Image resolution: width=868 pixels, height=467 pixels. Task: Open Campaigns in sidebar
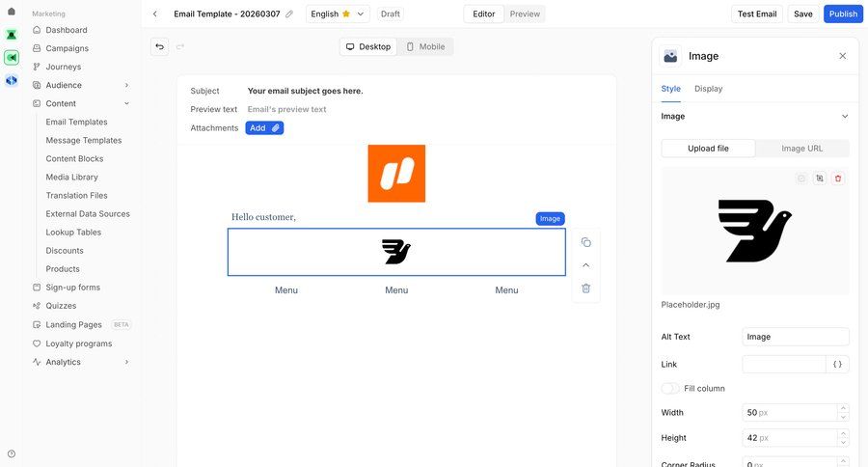[x=67, y=48]
